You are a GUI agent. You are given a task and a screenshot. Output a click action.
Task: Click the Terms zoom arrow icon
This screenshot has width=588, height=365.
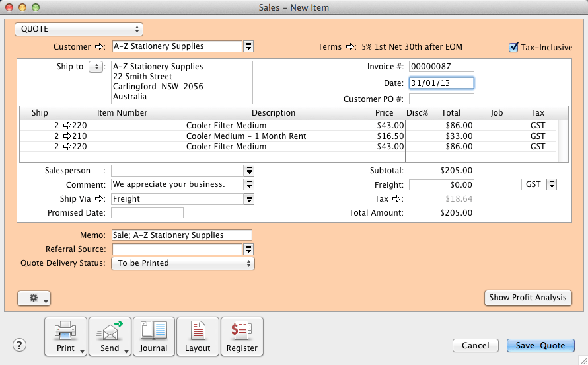click(x=351, y=47)
